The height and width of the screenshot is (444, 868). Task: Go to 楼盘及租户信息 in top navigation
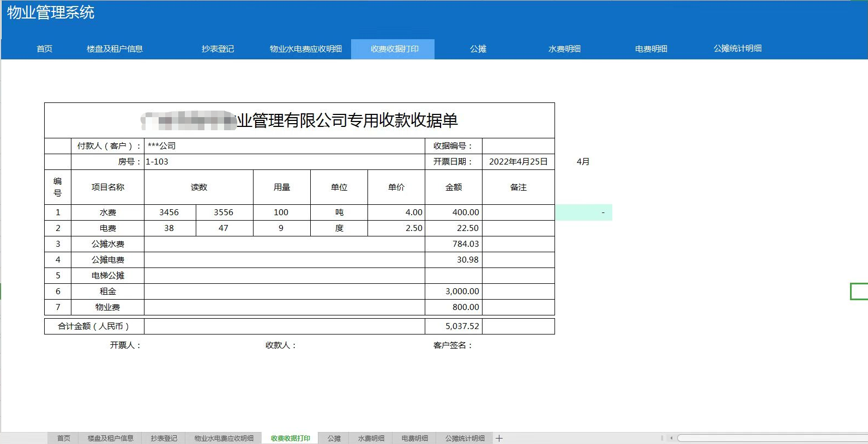click(114, 49)
